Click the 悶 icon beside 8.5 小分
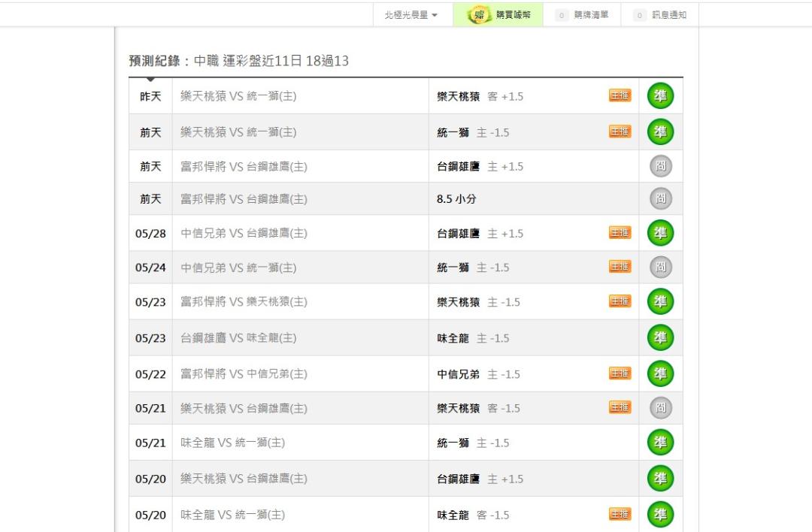Image resolution: width=812 pixels, height=532 pixels. (661, 198)
